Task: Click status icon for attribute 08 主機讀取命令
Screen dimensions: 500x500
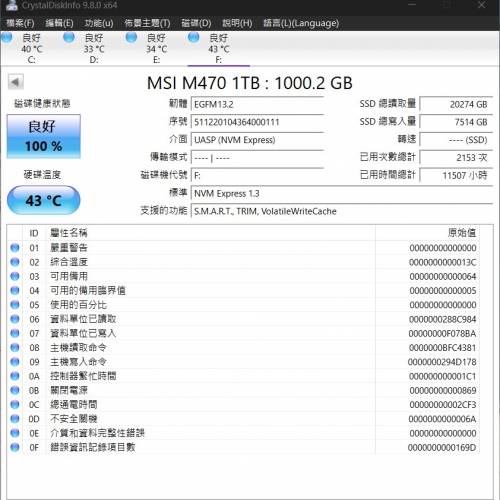Action: 15,347
